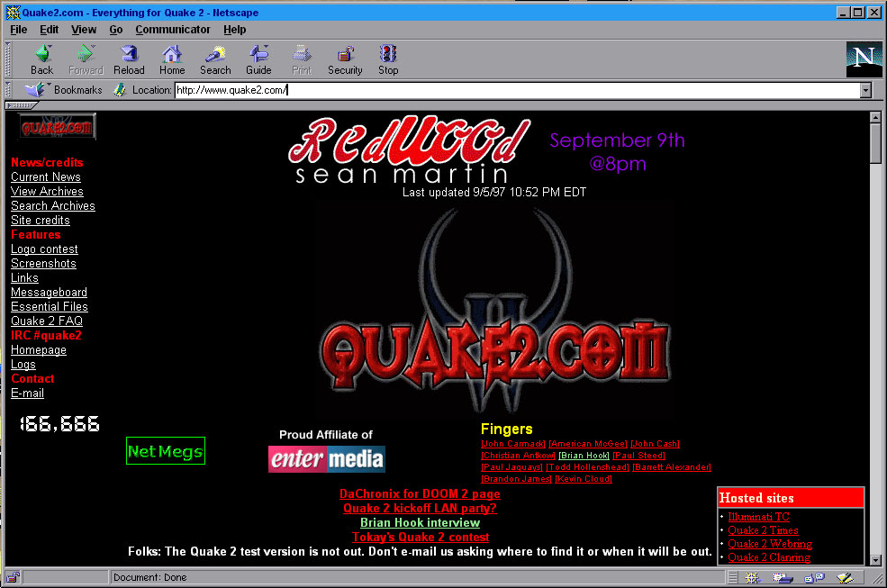This screenshot has width=887, height=588.
Task: Click the NetMegs green banner
Action: (165, 450)
